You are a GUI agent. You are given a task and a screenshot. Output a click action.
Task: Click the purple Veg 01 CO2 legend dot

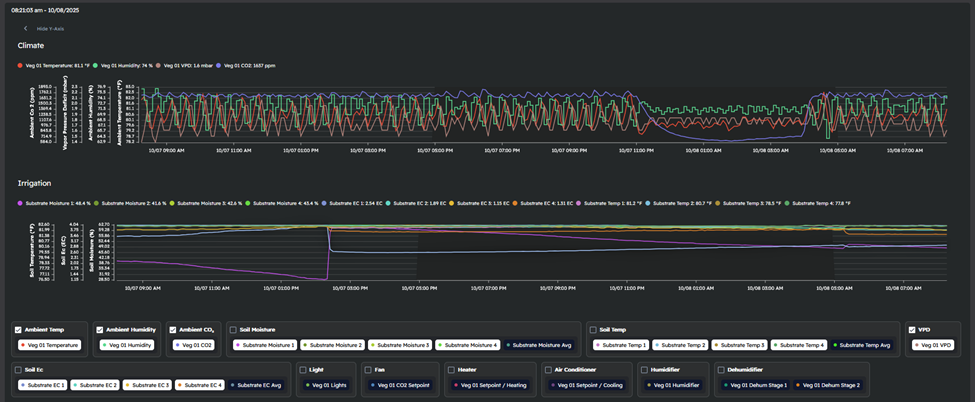click(x=219, y=66)
